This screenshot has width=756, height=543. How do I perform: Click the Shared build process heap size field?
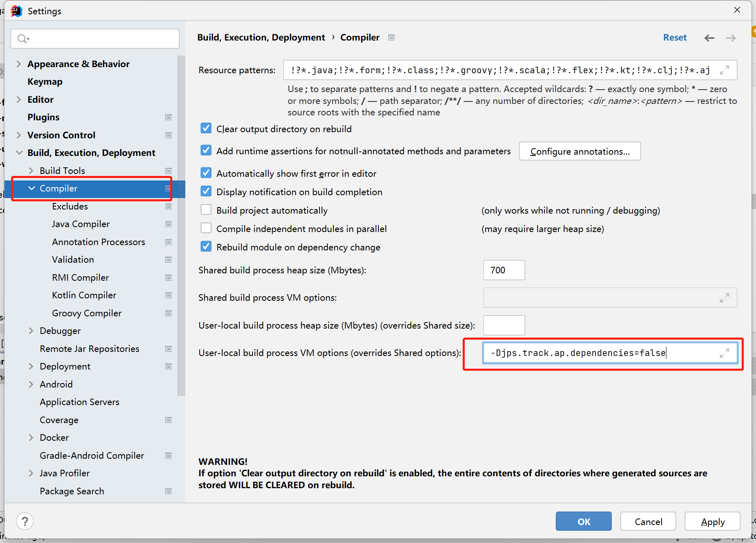click(x=504, y=270)
